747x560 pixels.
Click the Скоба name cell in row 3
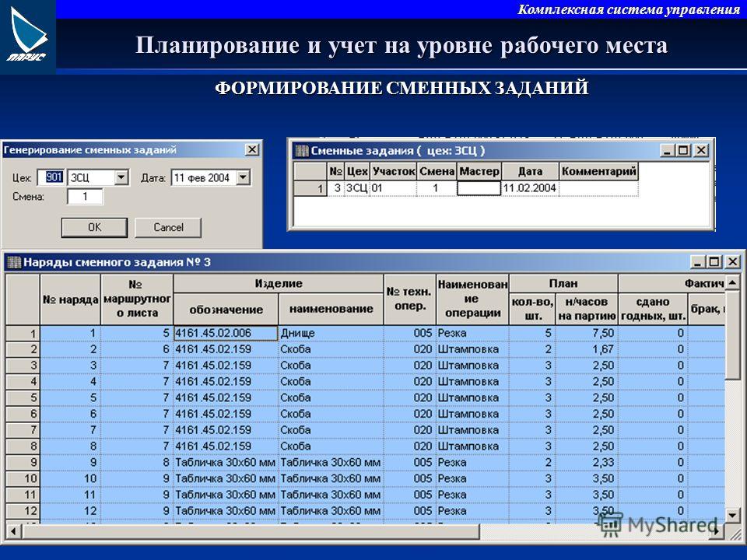pyautogui.click(x=331, y=366)
